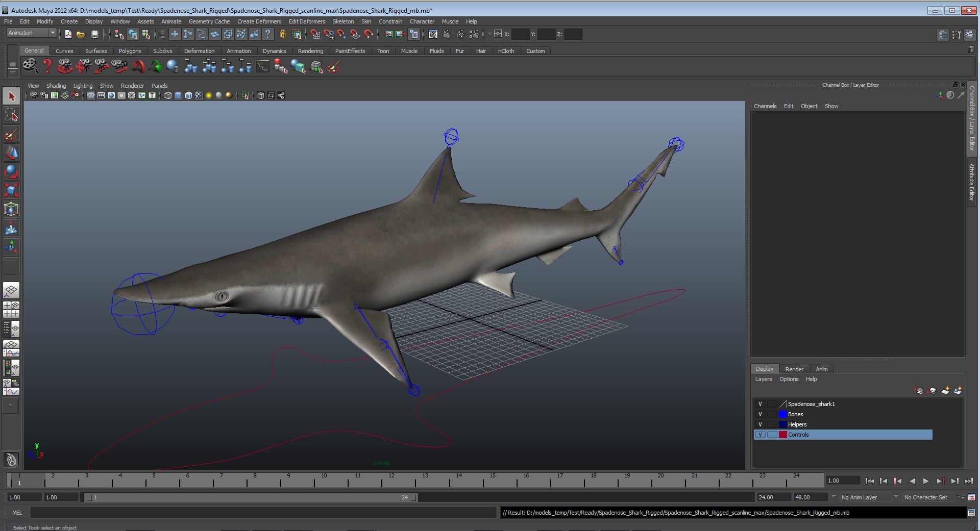980x531 pixels.
Task: Toggle smooth shade all viewport icon
Action: tap(178, 95)
